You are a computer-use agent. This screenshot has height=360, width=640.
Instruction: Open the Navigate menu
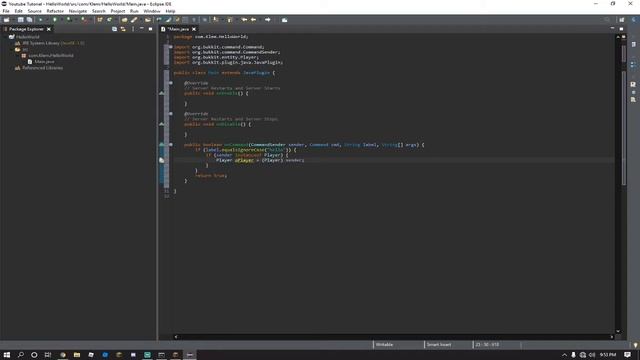(78, 11)
